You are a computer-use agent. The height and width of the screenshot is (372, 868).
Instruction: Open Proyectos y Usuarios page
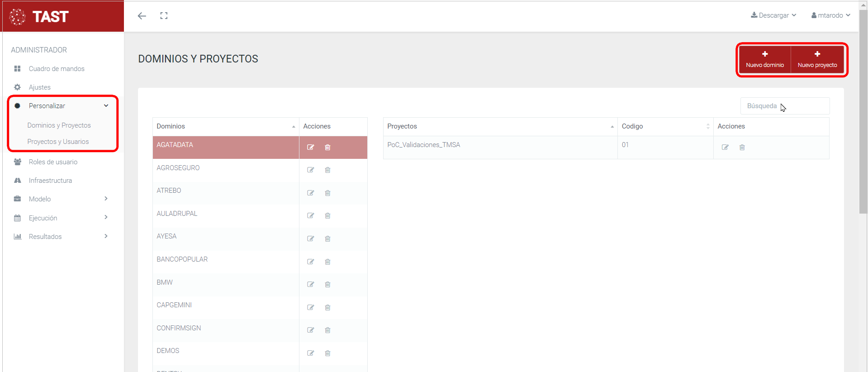click(58, 142)
